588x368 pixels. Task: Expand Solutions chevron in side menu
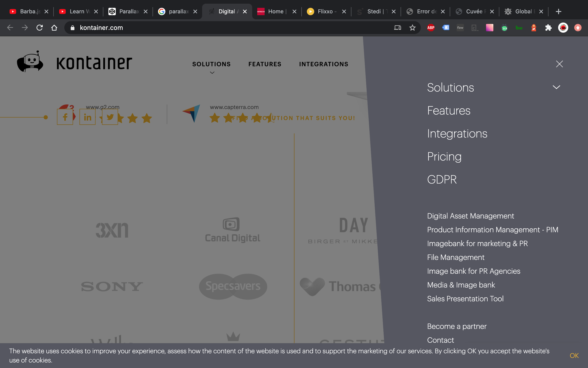(x=556, y=87)
